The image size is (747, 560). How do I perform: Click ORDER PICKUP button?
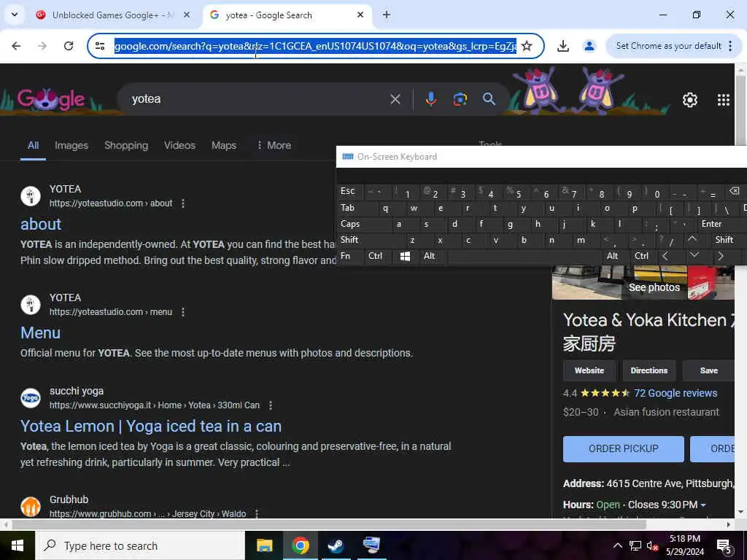pos(624,448)
